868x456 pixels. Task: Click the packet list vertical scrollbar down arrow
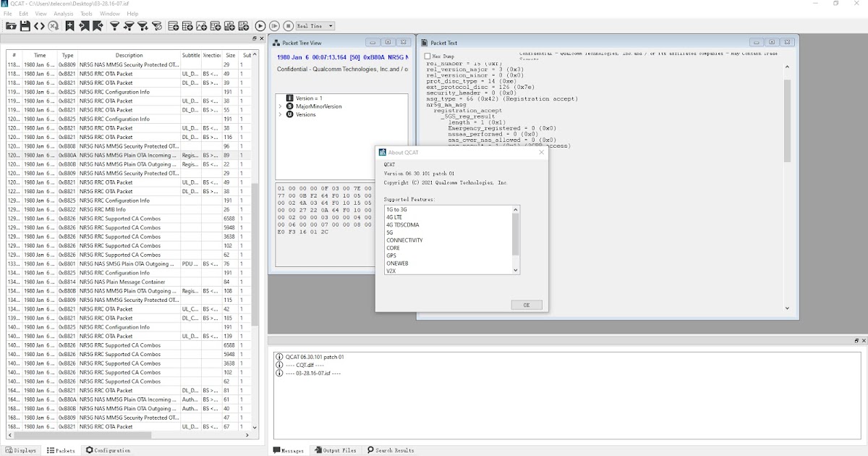[x=255, y=427]
